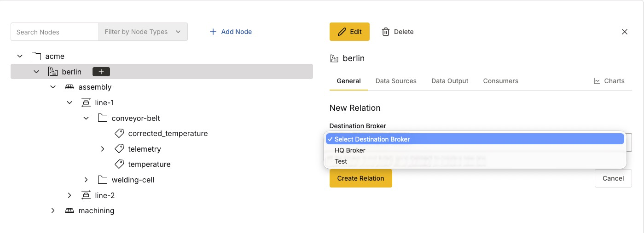This screenshot has width=644, height=233.
Task: Click the conveyor-belt folder icon
Action: pos(103,118)
